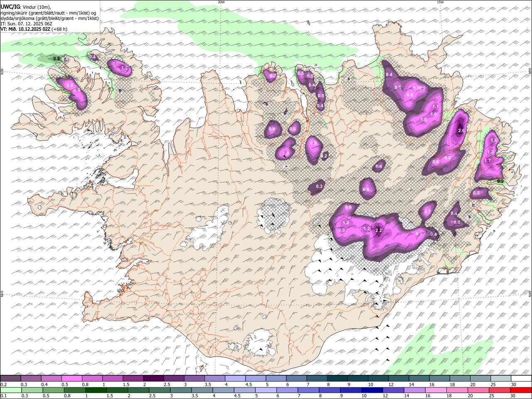Pick the darkest purple 2 swatch in upper legend
The width and height of the screenshot is (532, 399).
[x=153, y=378]
